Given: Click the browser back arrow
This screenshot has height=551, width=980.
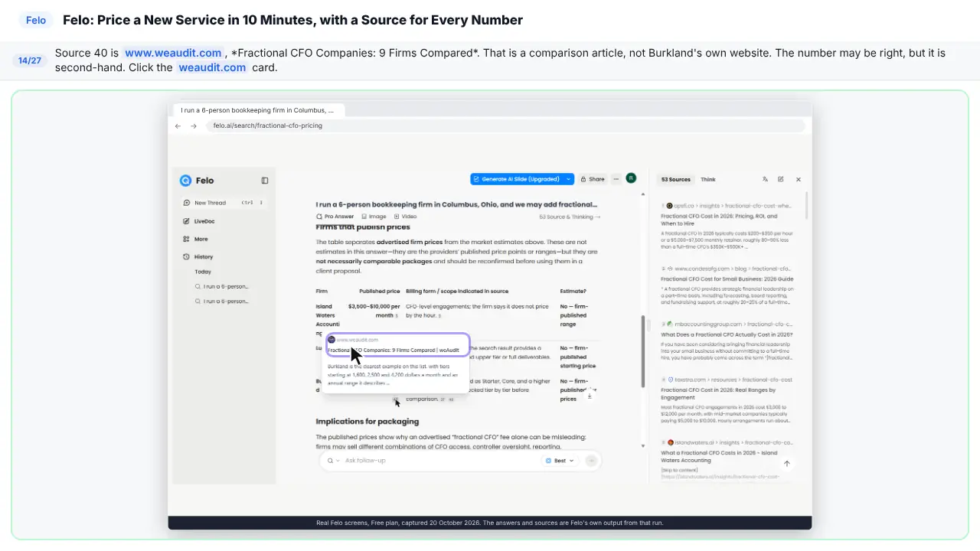Looking at the screenshot, I should 178,126.
